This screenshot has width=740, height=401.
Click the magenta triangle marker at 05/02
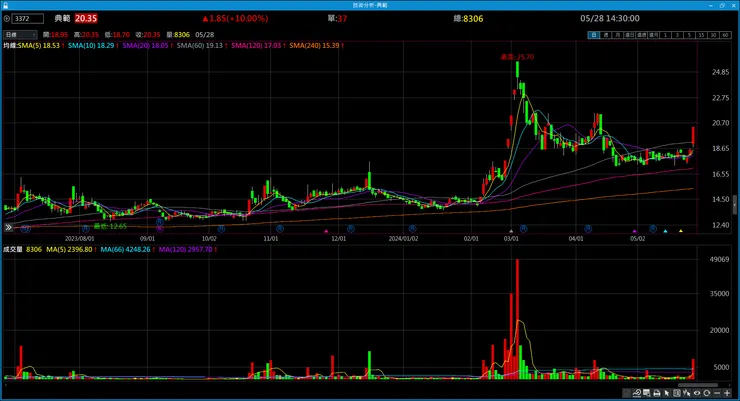click(635, 231)
